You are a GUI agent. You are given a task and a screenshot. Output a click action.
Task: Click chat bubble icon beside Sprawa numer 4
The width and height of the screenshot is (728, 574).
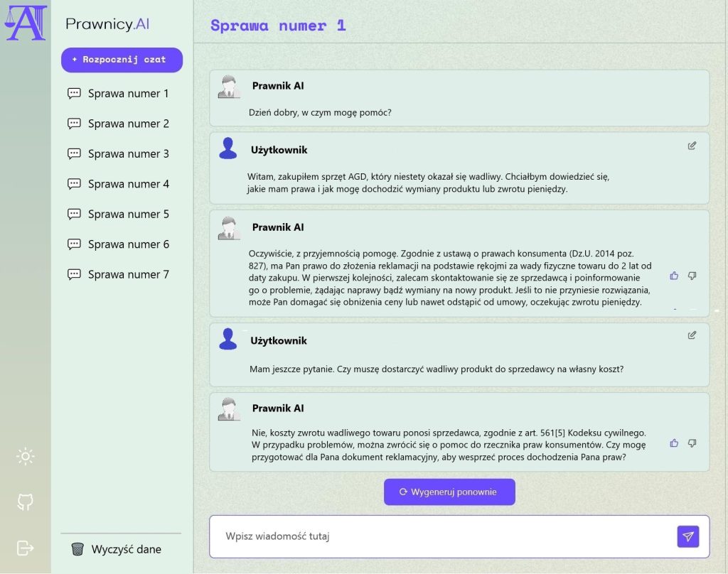pyautogui.click(x=74, y=184)
